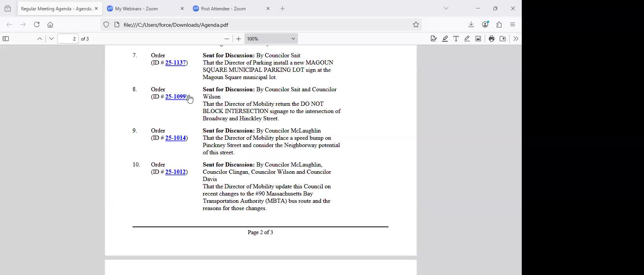Viewport: 644px width, 275px height.
Task: Open the Firefox application menu
Action: click(513, 24)
